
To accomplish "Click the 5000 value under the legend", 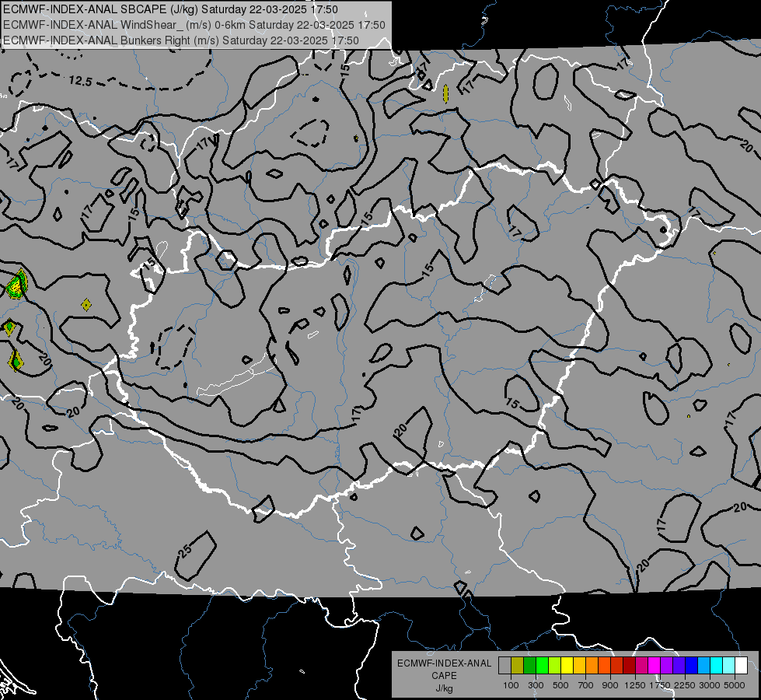I will pos(735,685).
